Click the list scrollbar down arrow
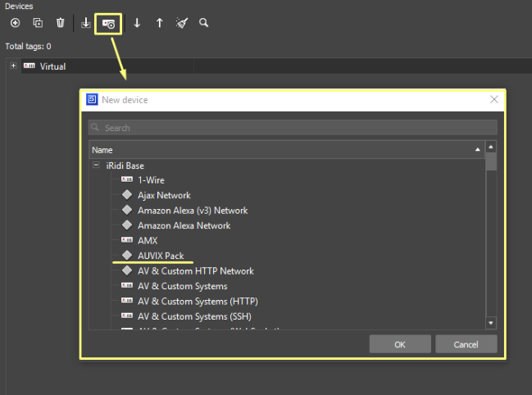The image size is (532, 395). point(491,324)
